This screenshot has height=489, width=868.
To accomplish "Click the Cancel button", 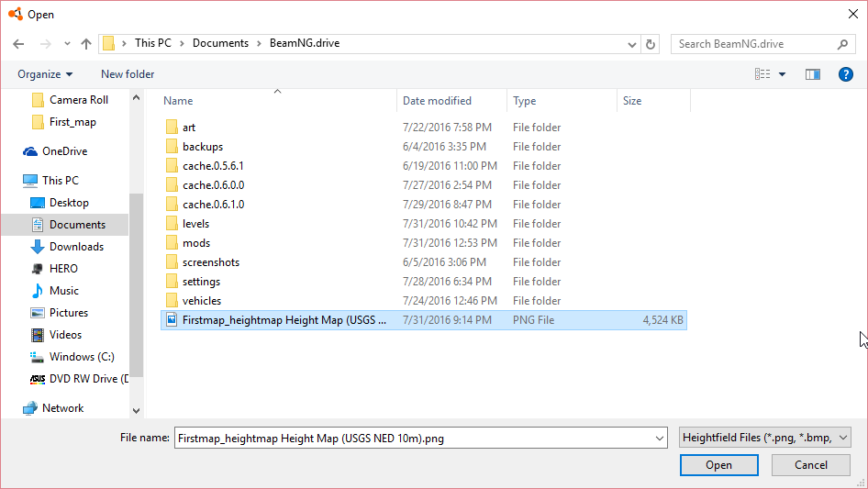I will pos(811,465).
